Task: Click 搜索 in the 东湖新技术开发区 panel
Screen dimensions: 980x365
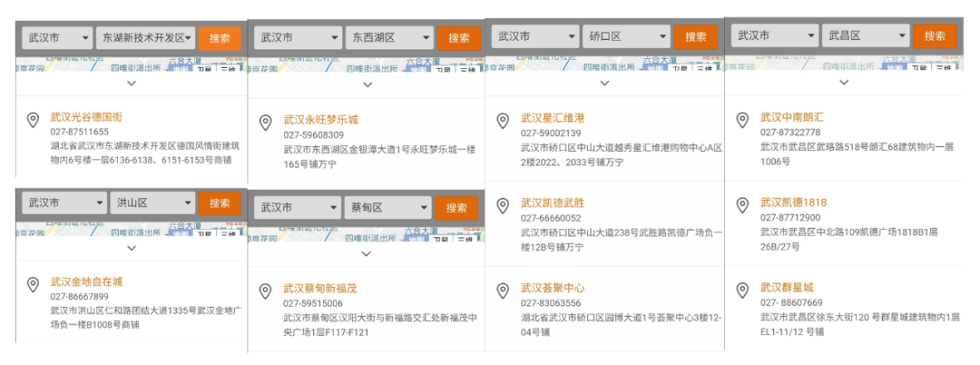Action: 220,37
